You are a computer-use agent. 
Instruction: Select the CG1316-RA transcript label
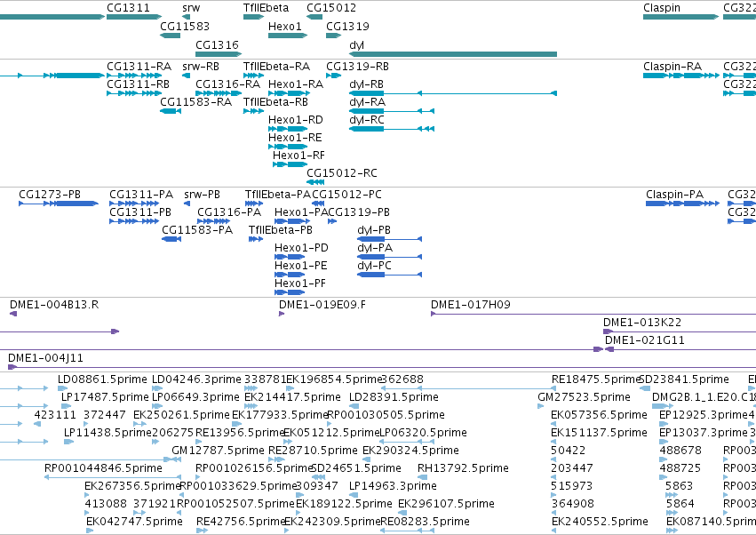point(227,84)
